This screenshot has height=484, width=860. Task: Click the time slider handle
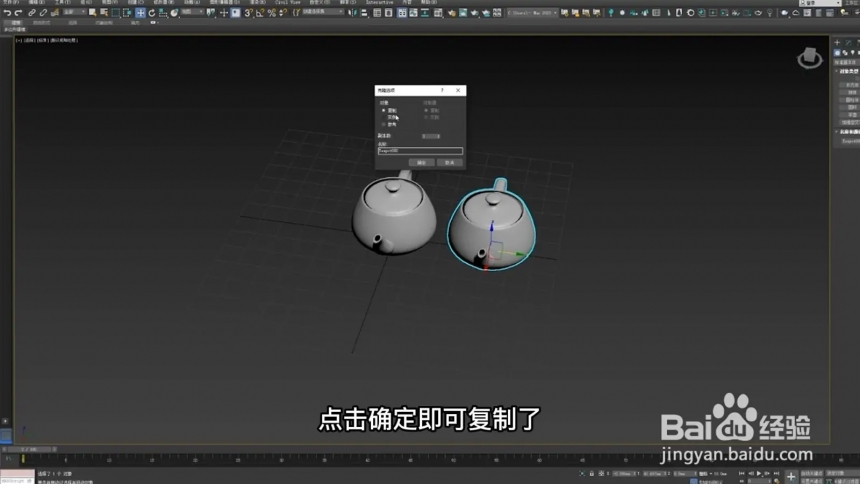coord(30,449)
